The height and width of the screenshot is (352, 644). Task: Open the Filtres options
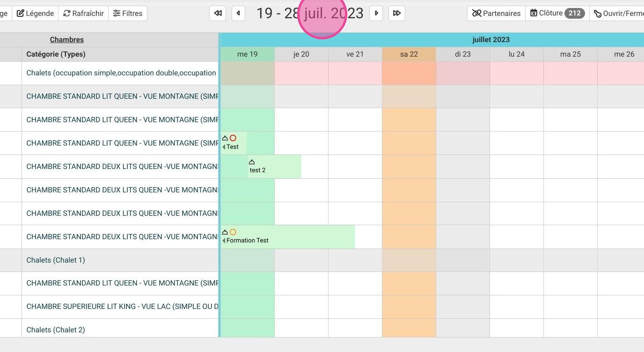[x=128, y=14]
